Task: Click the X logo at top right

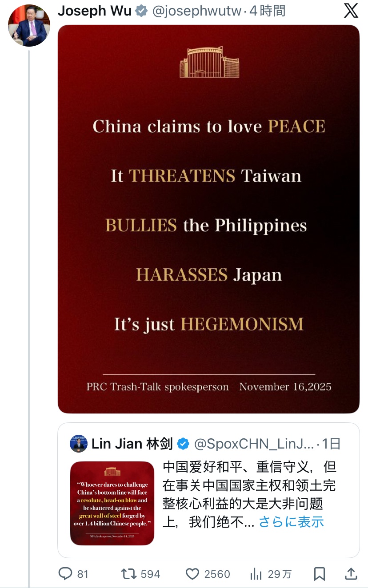Action: 351,11
